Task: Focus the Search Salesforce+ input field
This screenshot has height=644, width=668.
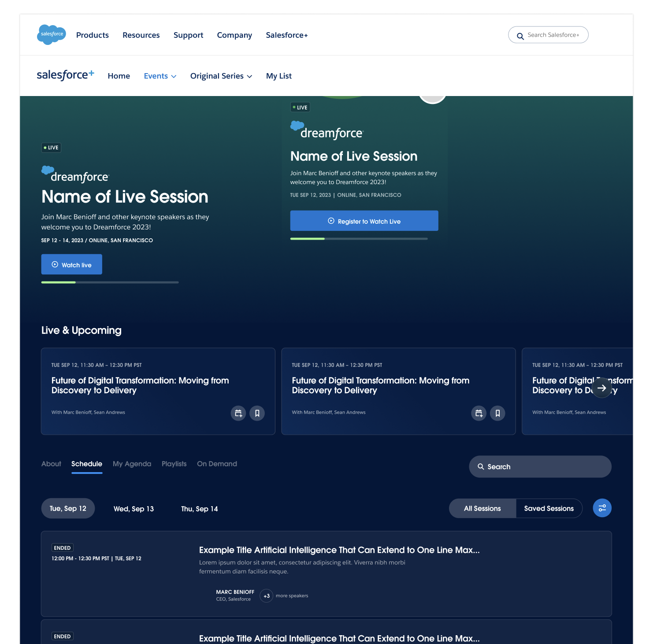Action: click(548, 35)
